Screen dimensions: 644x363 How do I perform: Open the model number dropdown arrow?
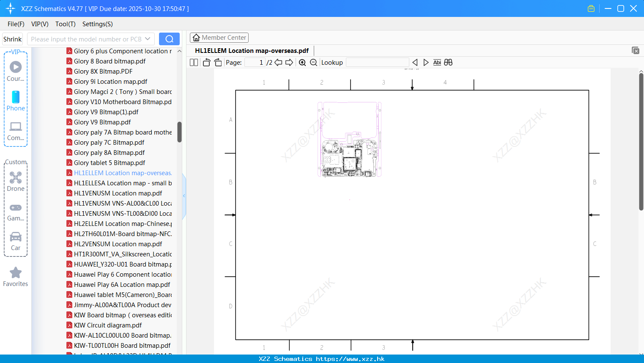[x=148, y=39]
